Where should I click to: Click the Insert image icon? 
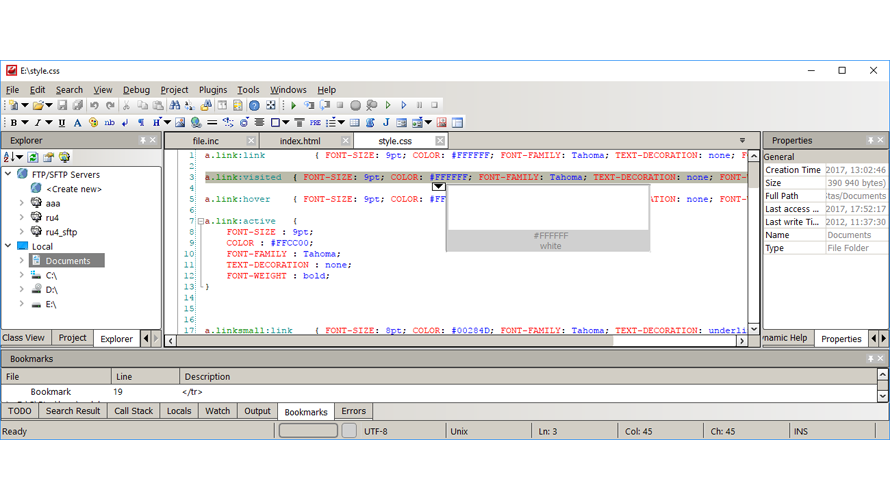click(180, 123)
